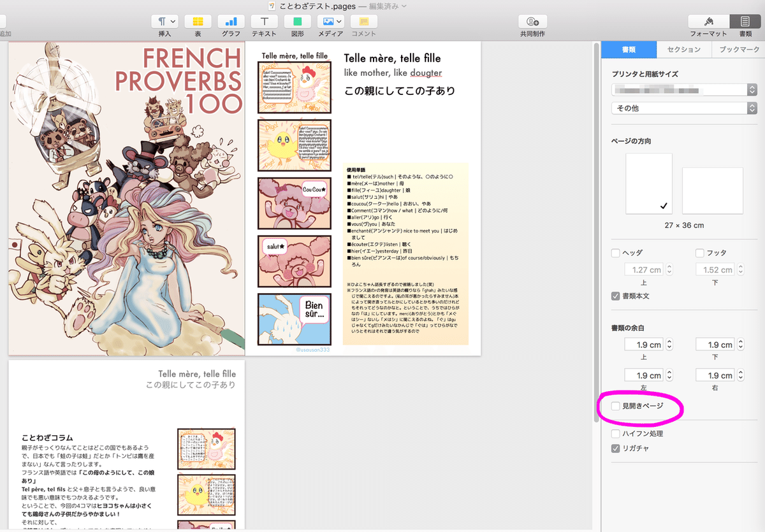The height and width of the screenshot is (532, 765).
Task: Insert a table with the 表 icon
Action: tap(198, 21)
